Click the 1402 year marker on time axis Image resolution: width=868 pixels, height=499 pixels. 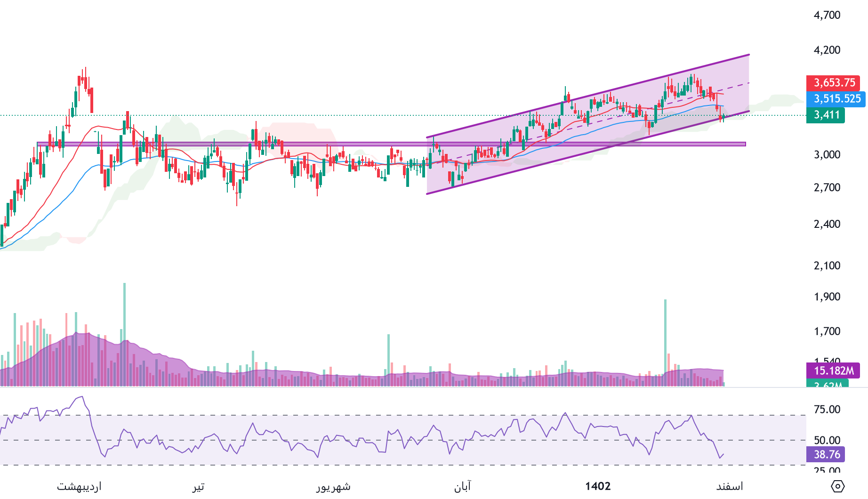[598, 486]
